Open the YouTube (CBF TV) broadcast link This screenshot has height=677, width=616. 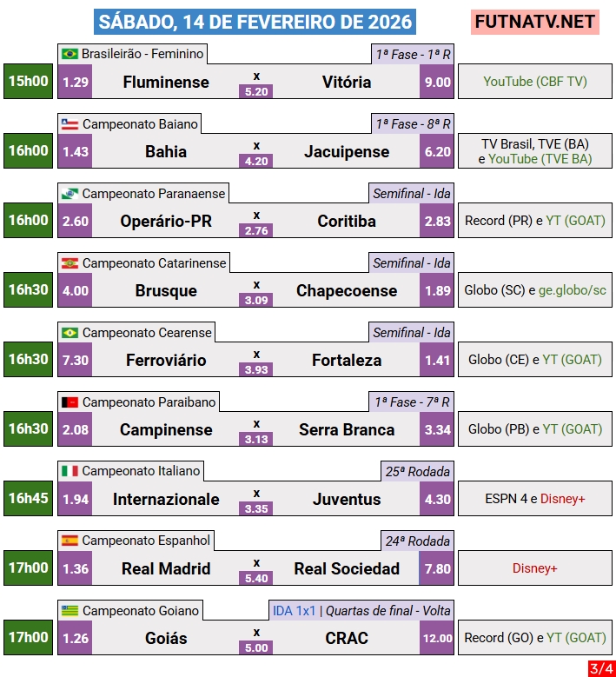pyautogui.click(x=534, y=82)
